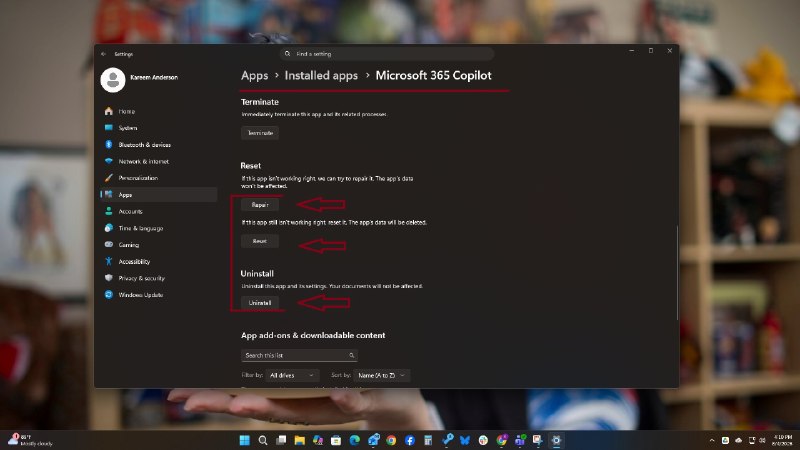Click the Installed apps breadcrumb link
This screenshot has height=450, width=800.
pyautogui.click(x=321, y=76)
